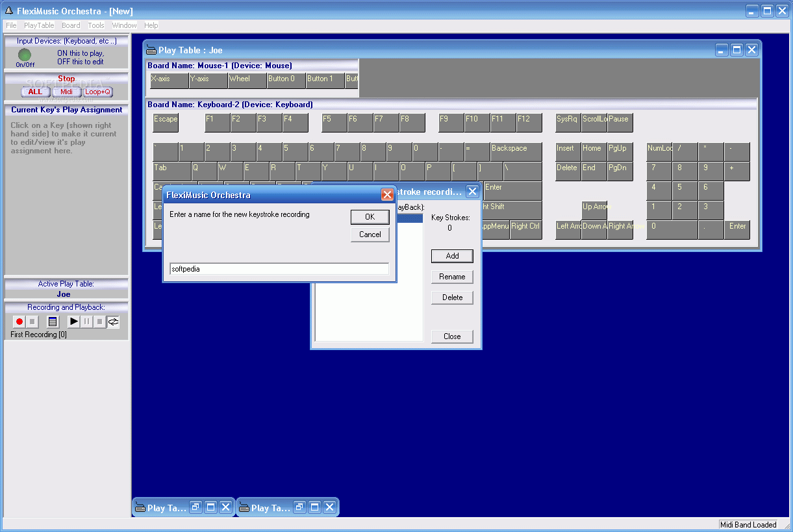The height and width of the screenshot is (532, 793).
Task: Click the name field containing softpedia
Action: coord(279,269)
